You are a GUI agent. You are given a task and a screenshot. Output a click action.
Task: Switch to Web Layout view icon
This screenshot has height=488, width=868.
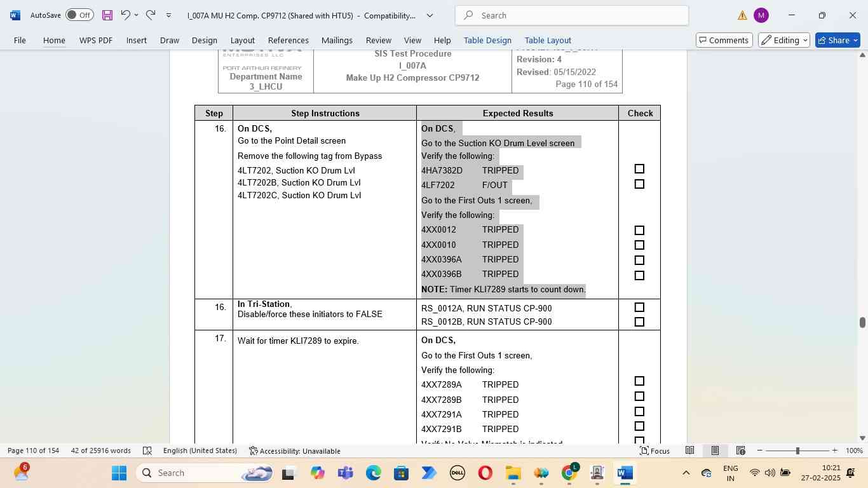pos(740,451)
